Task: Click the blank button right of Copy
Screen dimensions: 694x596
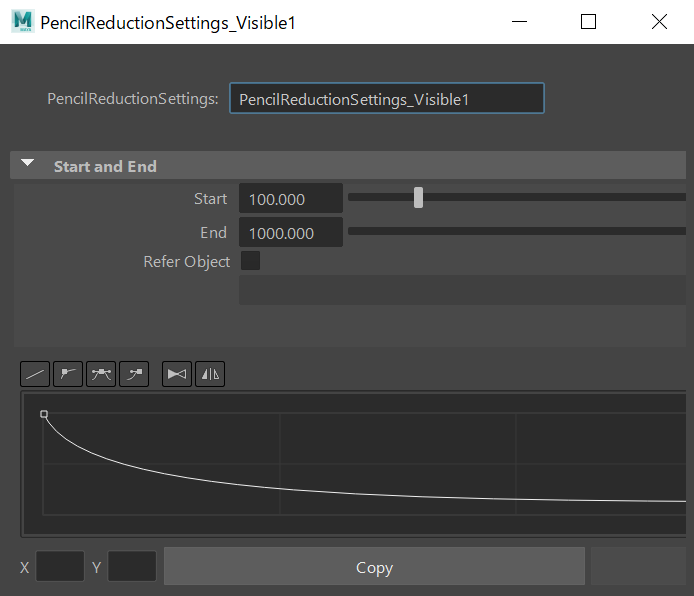Action: point(638,567)
